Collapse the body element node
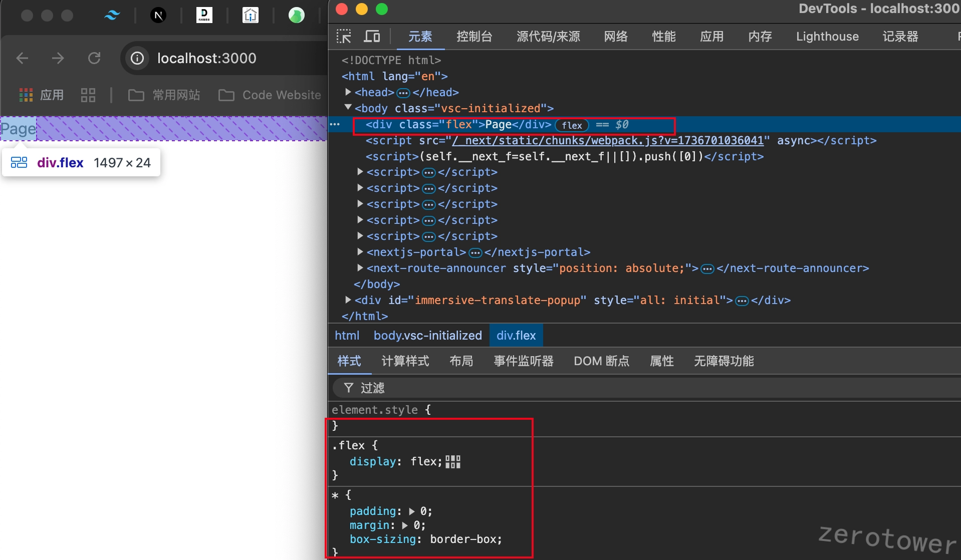This screenshot has width=961, height=560. point(348,108)
